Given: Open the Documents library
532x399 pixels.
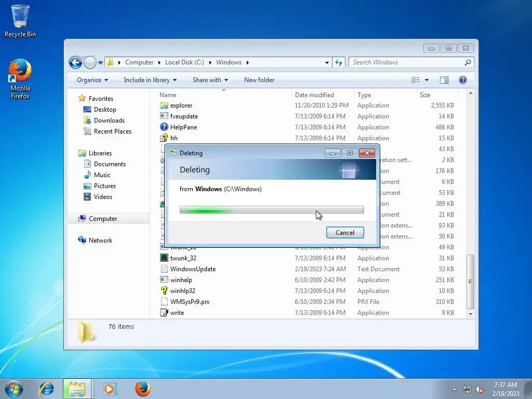Looking at the screenshot, I should pyautogui.click(x=110, y=164).
